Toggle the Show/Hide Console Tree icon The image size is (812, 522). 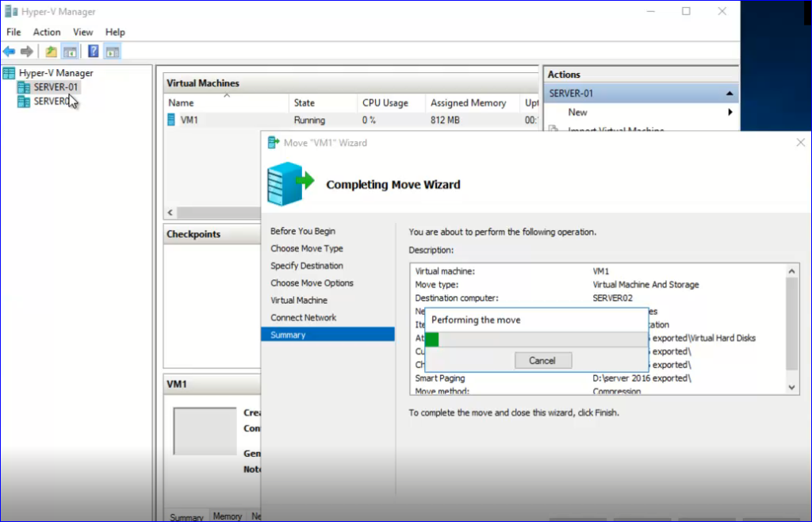tap(70, 52)
